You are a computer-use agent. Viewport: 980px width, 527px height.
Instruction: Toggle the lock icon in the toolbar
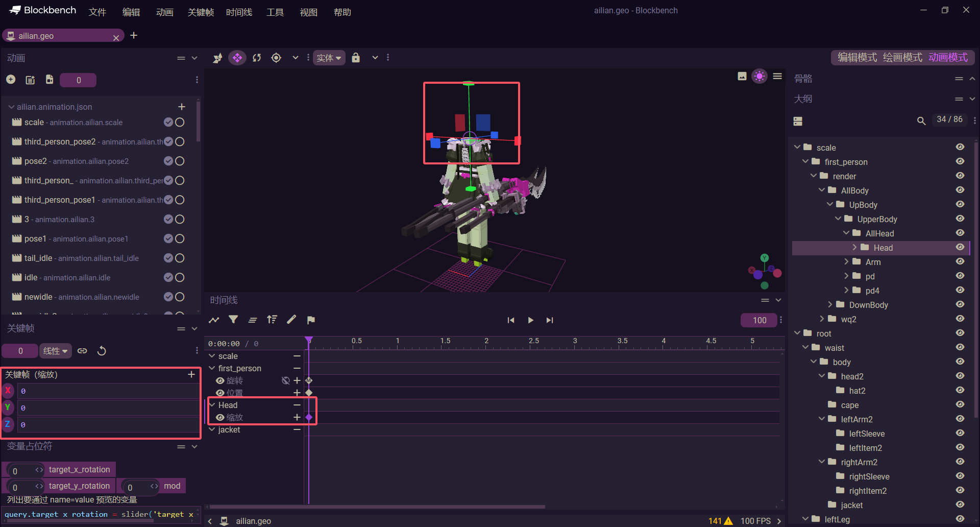(x=356, y=58)
